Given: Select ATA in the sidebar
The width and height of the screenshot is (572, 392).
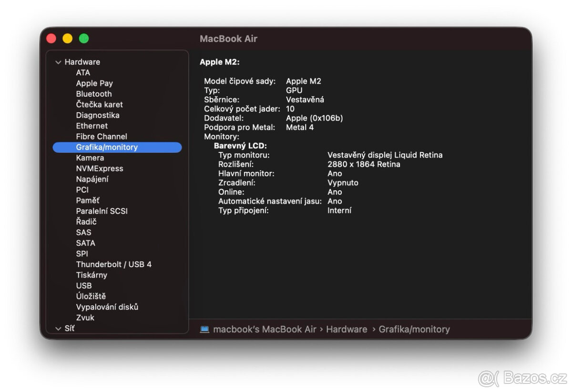Looking at the screenshot, I should click(x=83, y=72).
